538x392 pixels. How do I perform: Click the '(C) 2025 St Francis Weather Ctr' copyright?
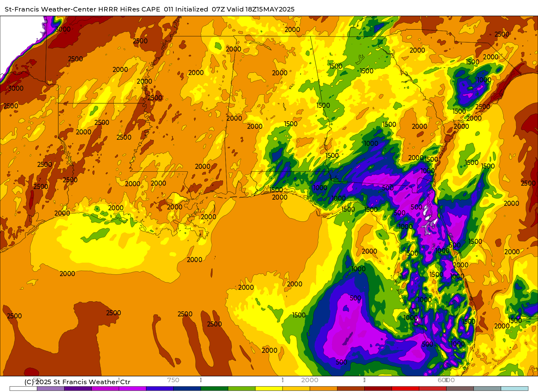(77, 382)
